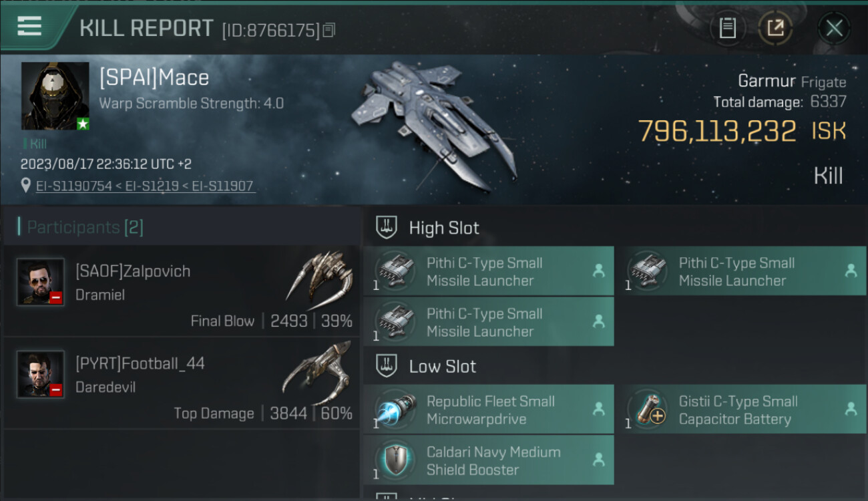Select participant Zalpovich's portrait
The width and height of the screenshot is (868, 501).
(x=41, y=282)
